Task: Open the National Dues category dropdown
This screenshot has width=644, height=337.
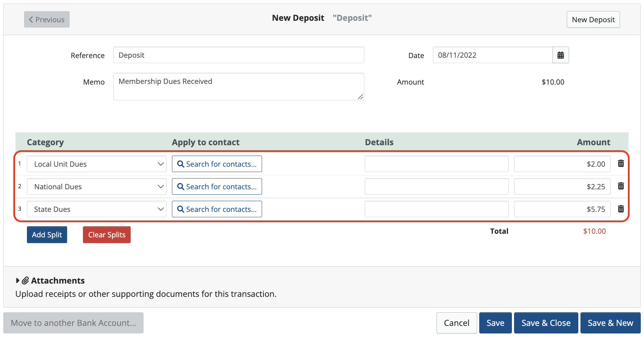Action: point(97,186)
